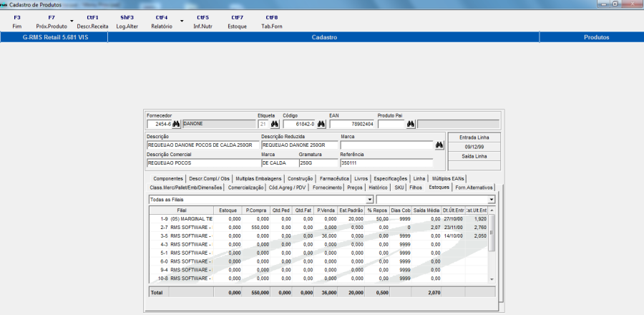Click binoculars lookup icon beside Etiqueta field
Image resolution: width=644 pixels, height=315 pixels.
coord(274,124)
